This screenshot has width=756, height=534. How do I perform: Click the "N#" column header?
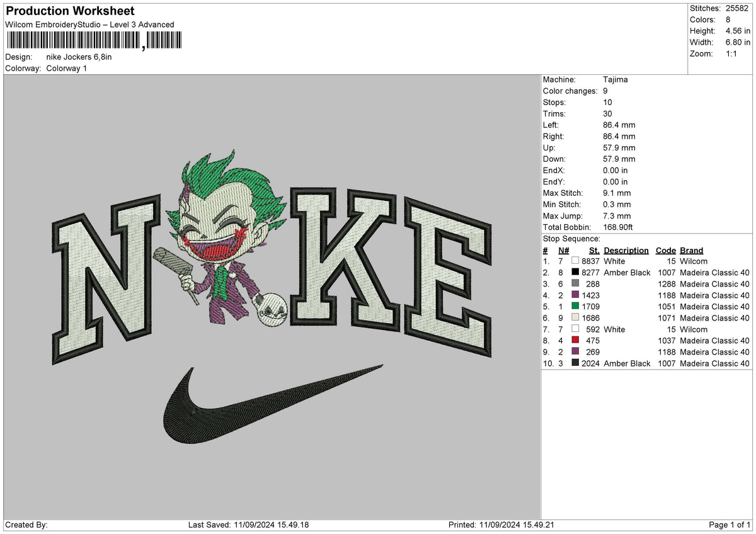click(x=563, y=250)
